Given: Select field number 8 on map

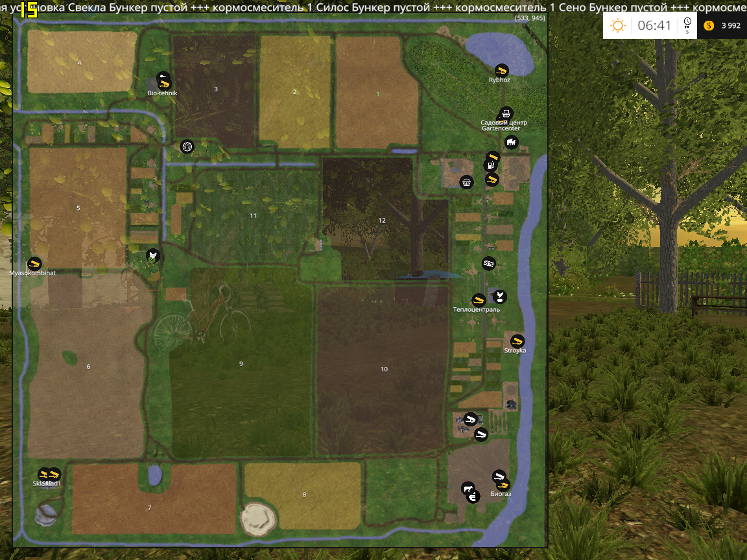Looking at the screenshot, I should point(304,495).
